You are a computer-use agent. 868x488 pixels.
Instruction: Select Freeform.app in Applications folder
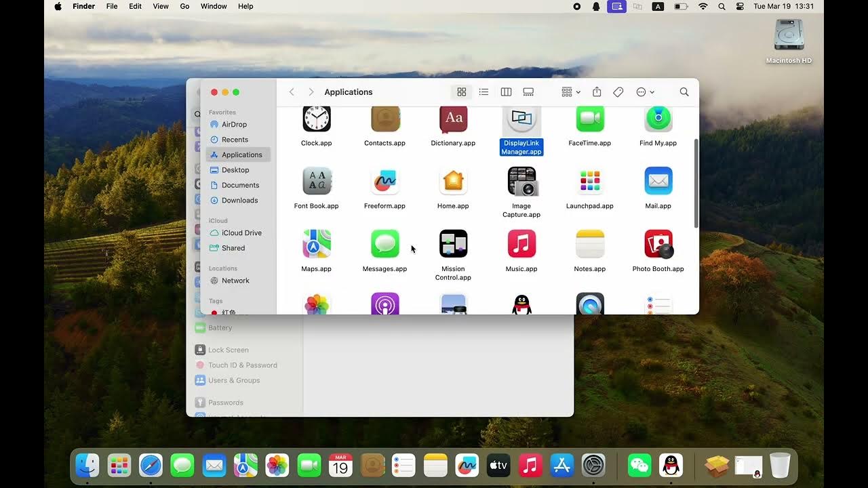pos(385,181)
